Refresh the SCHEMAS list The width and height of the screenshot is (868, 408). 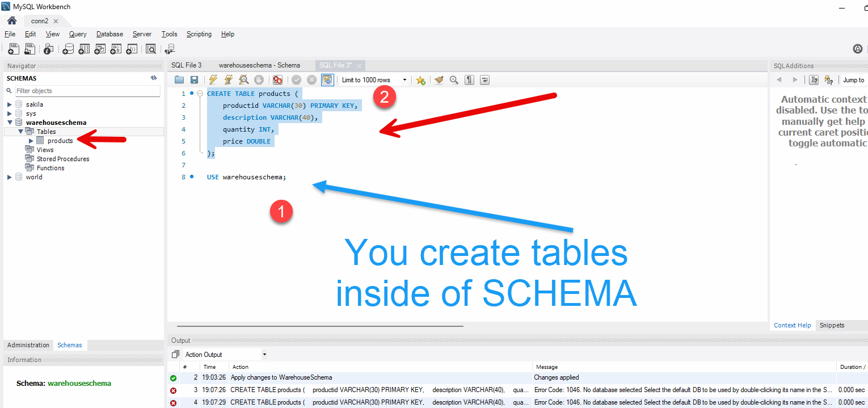(154, 78)
